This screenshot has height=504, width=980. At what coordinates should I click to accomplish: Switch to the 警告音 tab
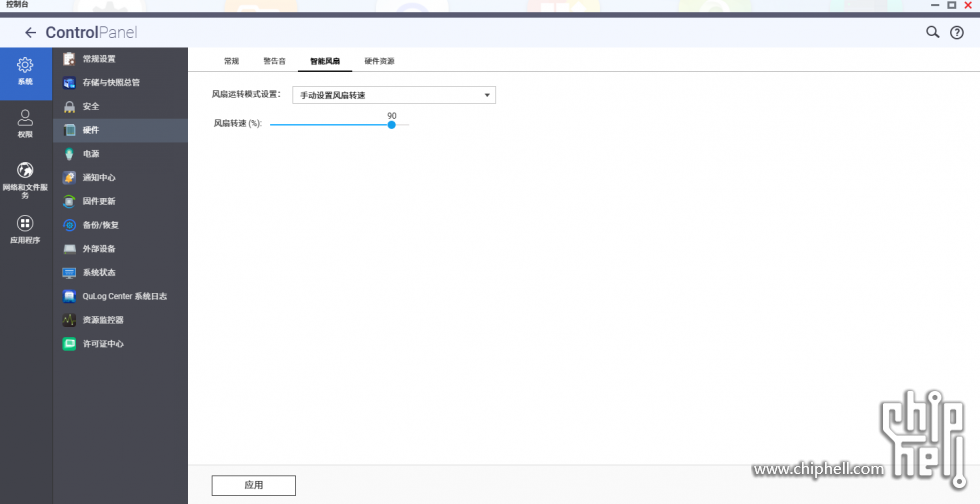pos(274,61)
